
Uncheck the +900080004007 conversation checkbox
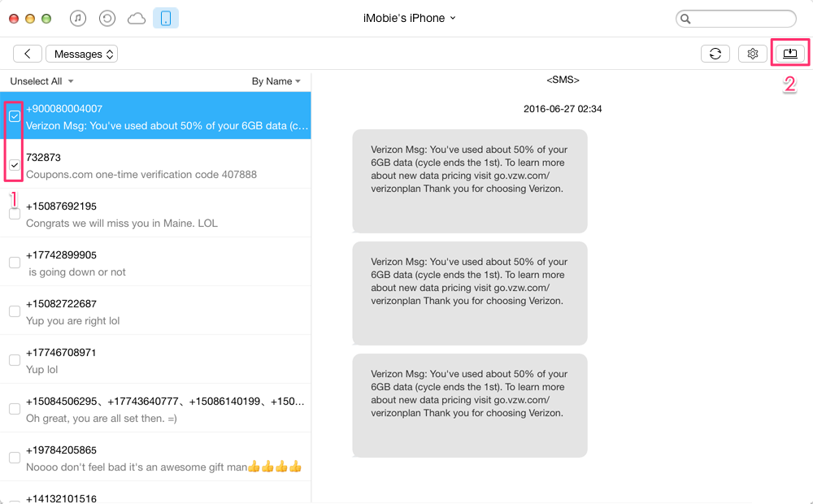point(15,116)
